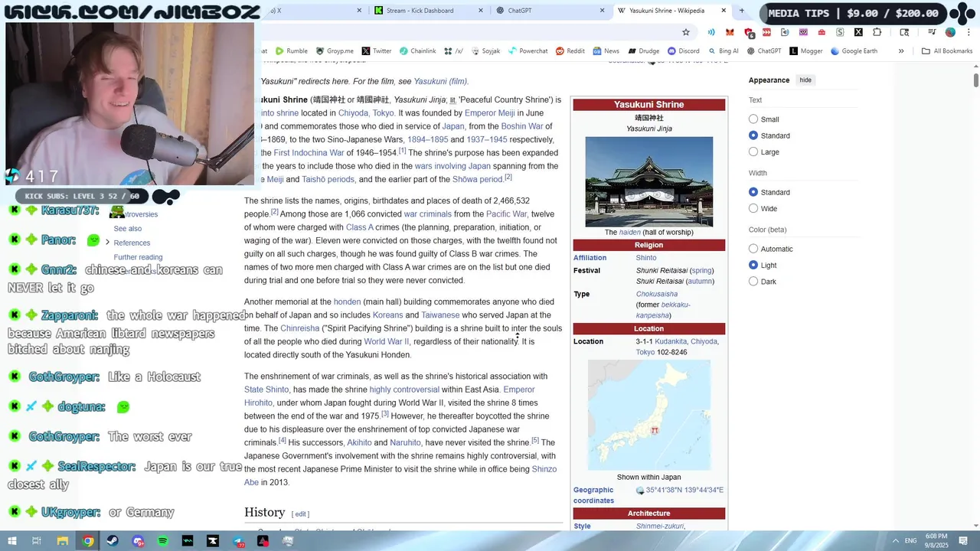Open a new browser tab
Screen dimensions: 980x551
pyautogui.click(x=741, y=11)
